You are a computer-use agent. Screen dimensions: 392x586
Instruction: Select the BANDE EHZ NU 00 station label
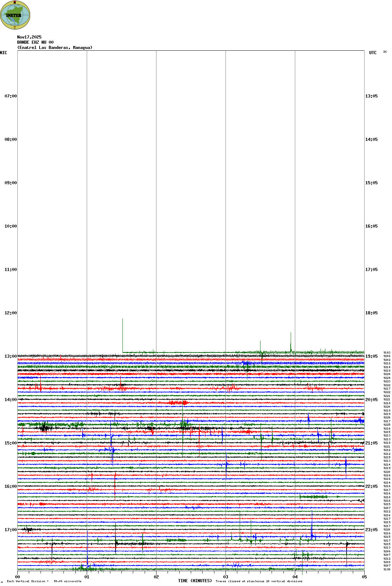pyautogui.click(x=35, y=42)
